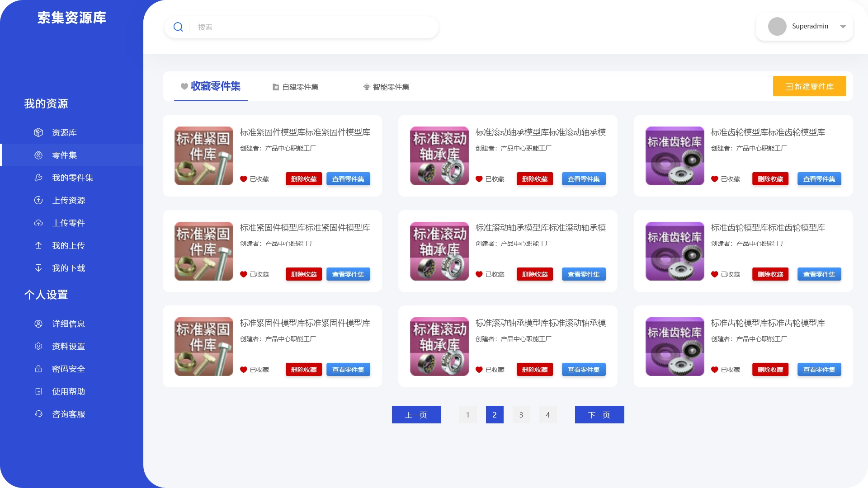Click 删除收藏 on middle-row 标准齿轮 card

coord(770,274)
